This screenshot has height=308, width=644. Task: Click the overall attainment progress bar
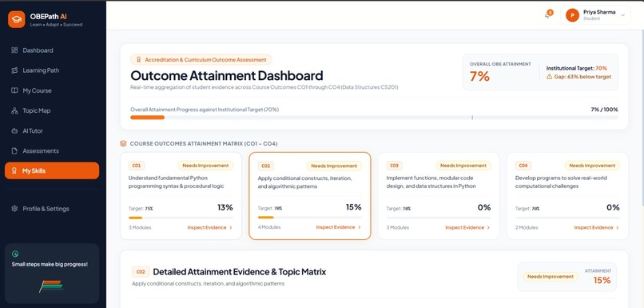click(374, 117)
